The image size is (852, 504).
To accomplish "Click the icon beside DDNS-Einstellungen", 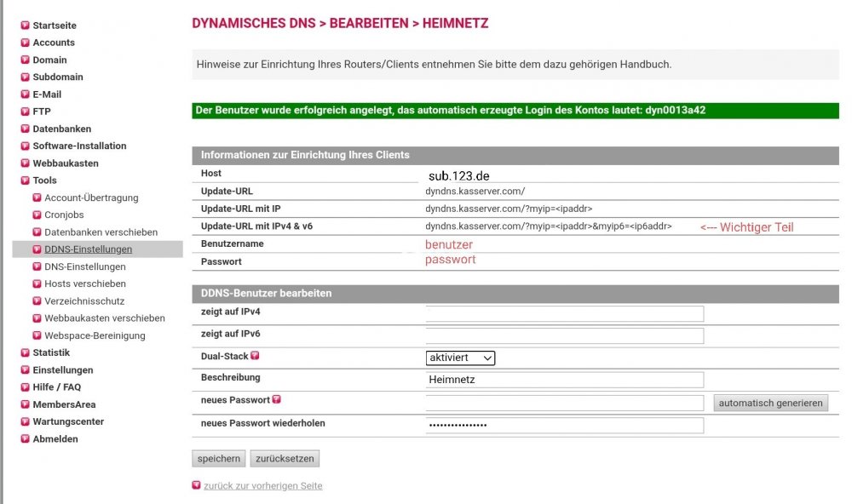I will pos(37,249).
